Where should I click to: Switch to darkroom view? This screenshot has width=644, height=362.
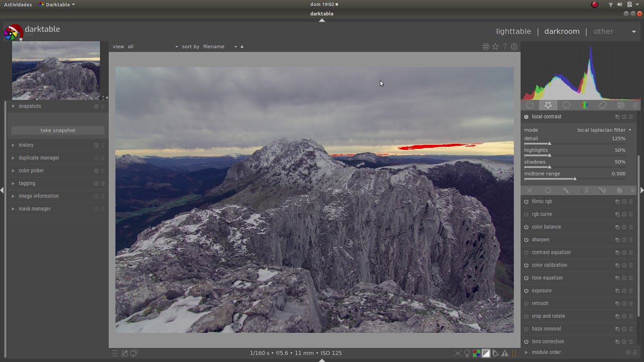pyautogui.click(x=561, y=31)
